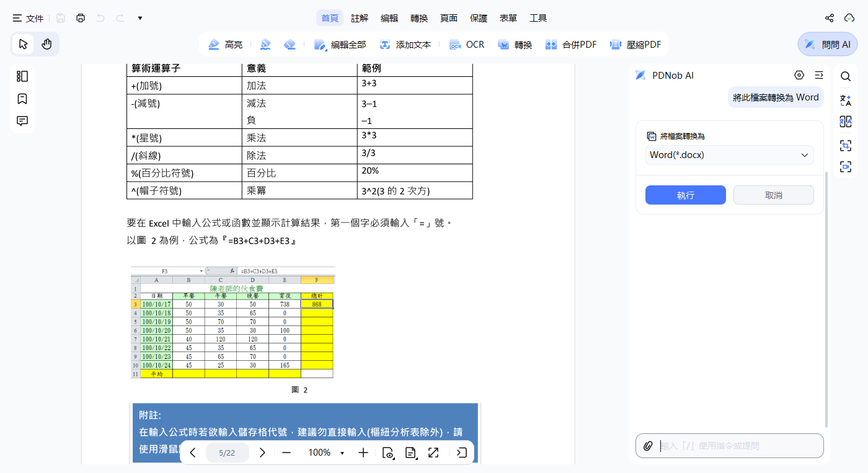Click the redo arrow icon
This screenshot has width=868, height=473.
click(120, 18)
